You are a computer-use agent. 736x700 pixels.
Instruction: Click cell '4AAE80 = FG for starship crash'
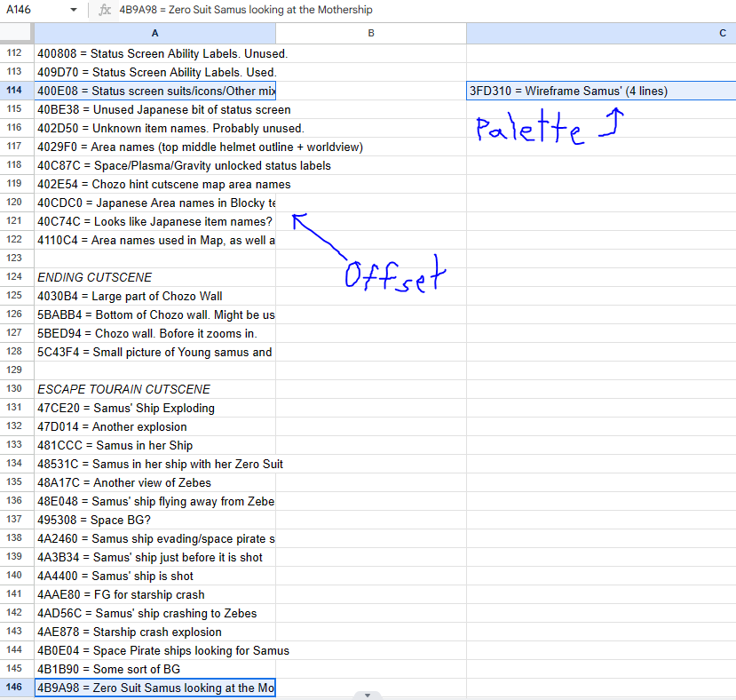tap(154, 594)
